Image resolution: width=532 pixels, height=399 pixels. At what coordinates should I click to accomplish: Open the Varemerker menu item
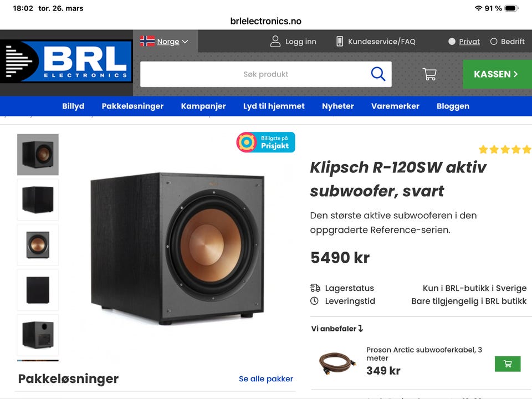click(x=395, y=106)
